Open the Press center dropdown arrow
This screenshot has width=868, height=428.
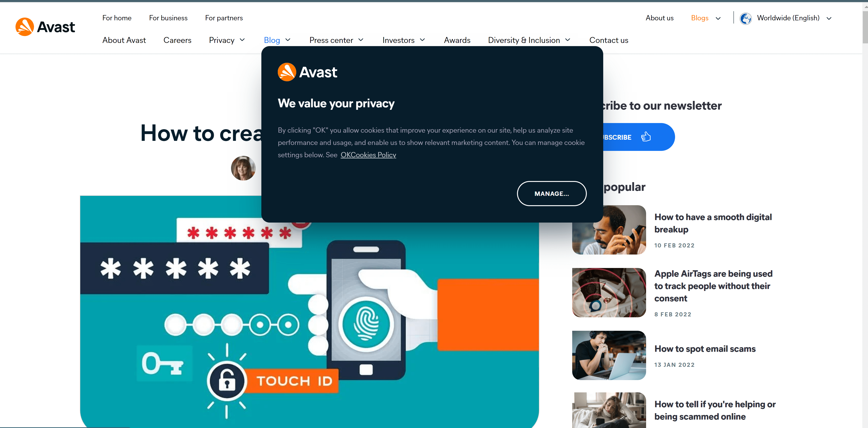(361, 40)
